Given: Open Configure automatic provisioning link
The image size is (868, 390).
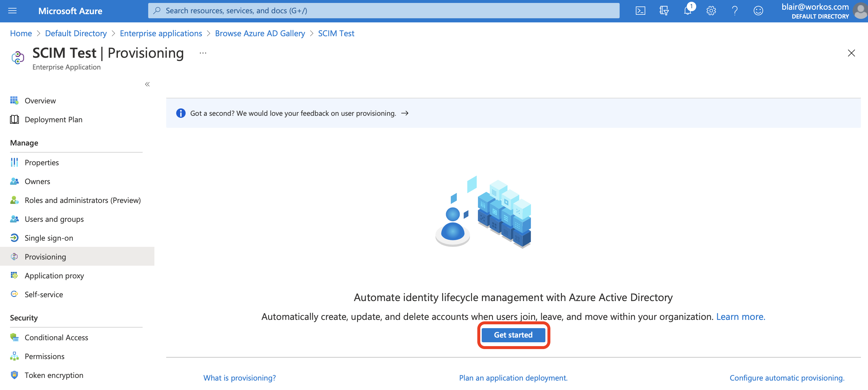Looking at the screenshot, I should [x=787, y=378].
